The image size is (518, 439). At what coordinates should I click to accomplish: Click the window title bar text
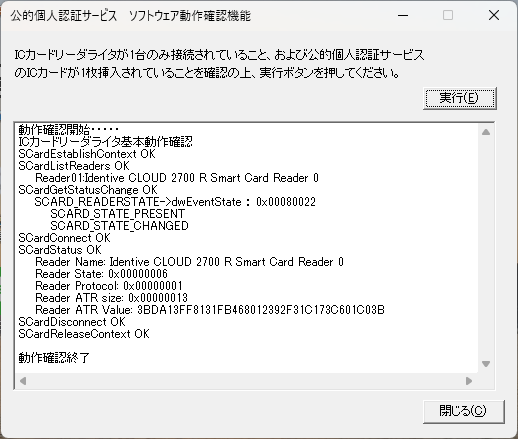coord(130,16)
